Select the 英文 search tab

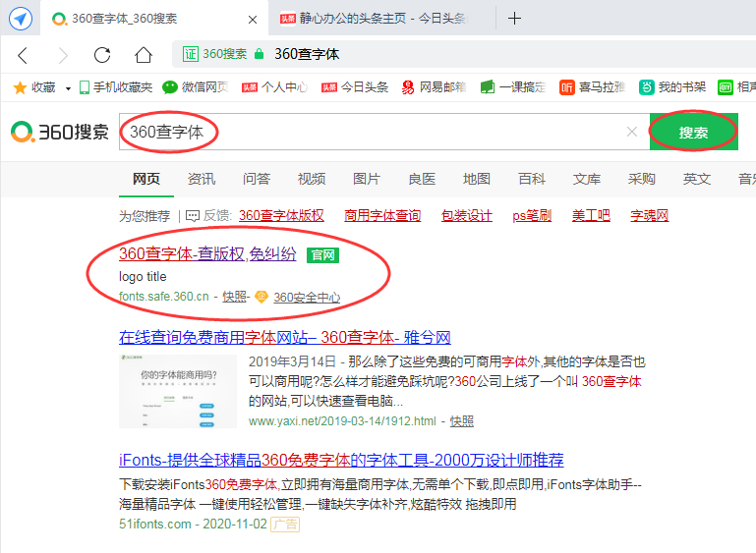pyautogui.click(x=696, y=179)
